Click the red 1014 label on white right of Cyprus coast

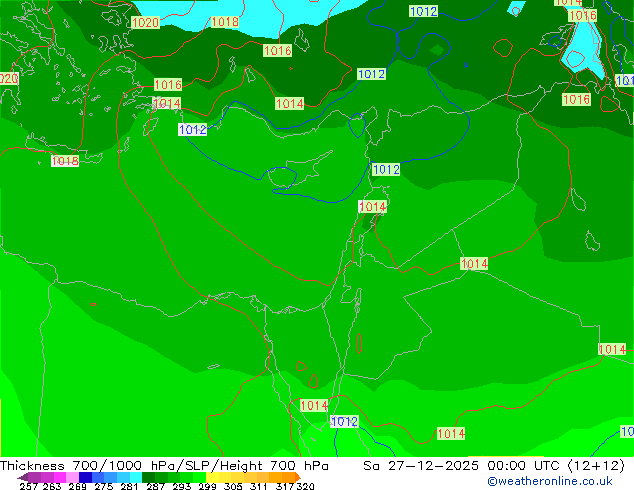coord(372,207)
